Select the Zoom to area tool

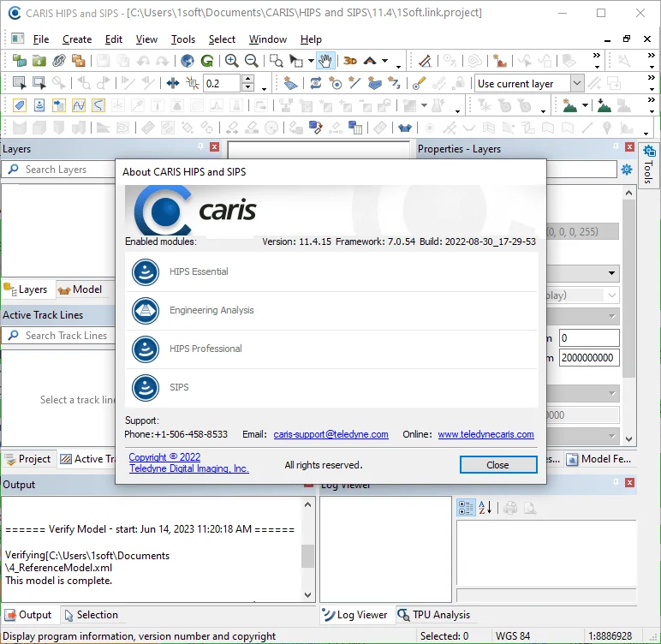(x=276, y=61)
